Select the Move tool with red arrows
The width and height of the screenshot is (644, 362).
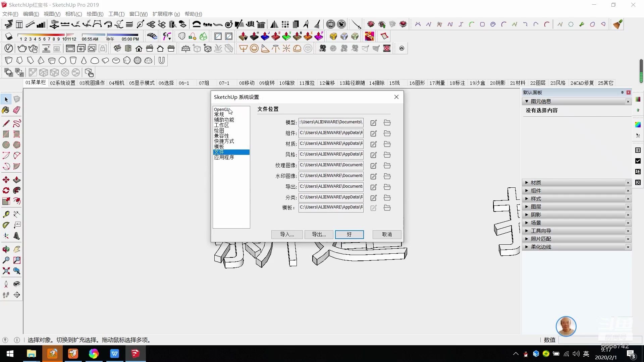(x=6, y=180)
